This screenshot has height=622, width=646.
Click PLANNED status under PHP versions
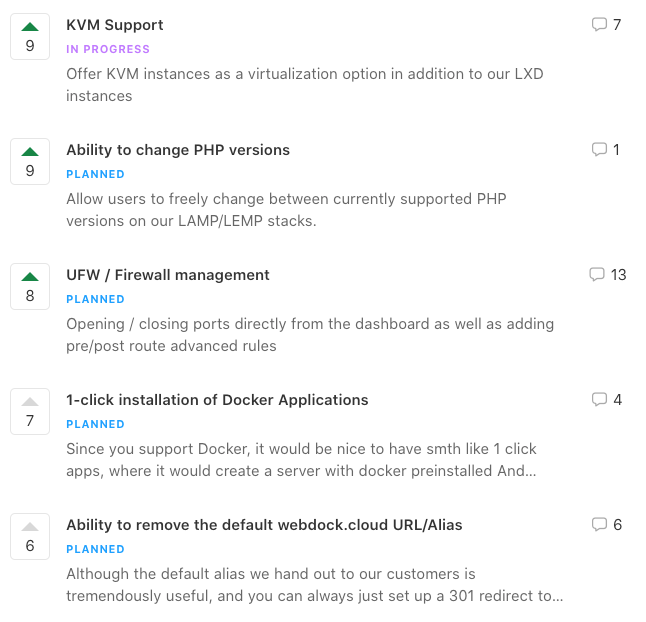click(x=95, y=174)
